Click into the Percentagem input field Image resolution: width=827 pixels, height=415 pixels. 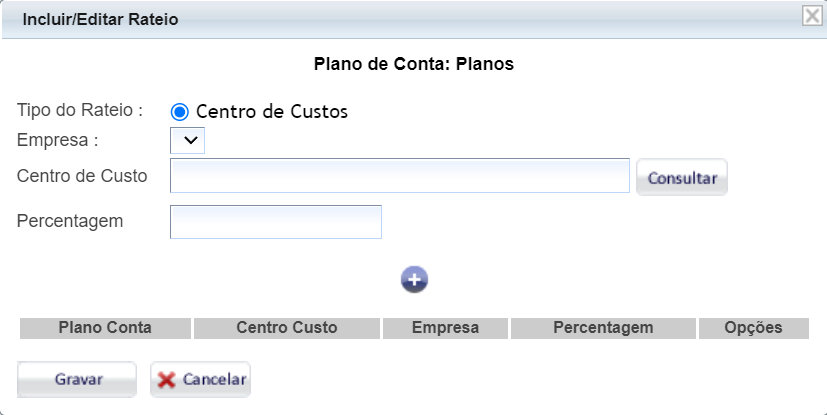[x=276, y=222]
